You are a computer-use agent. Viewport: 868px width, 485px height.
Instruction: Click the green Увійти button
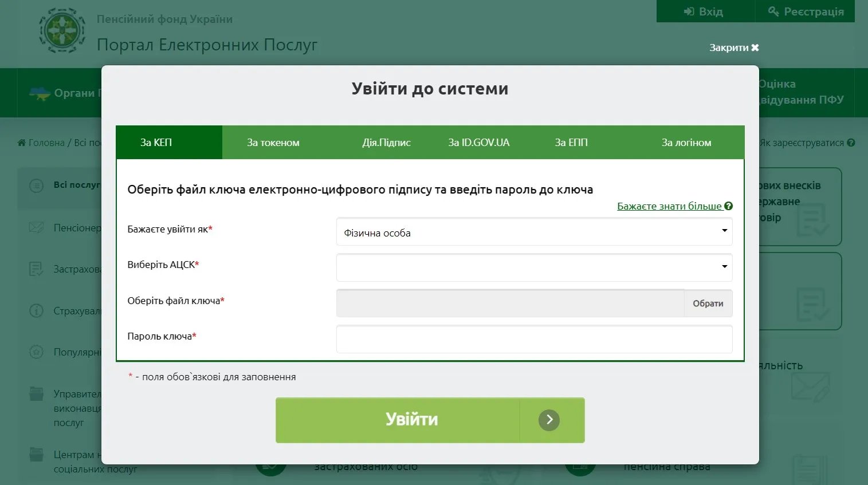click(411, 420)
